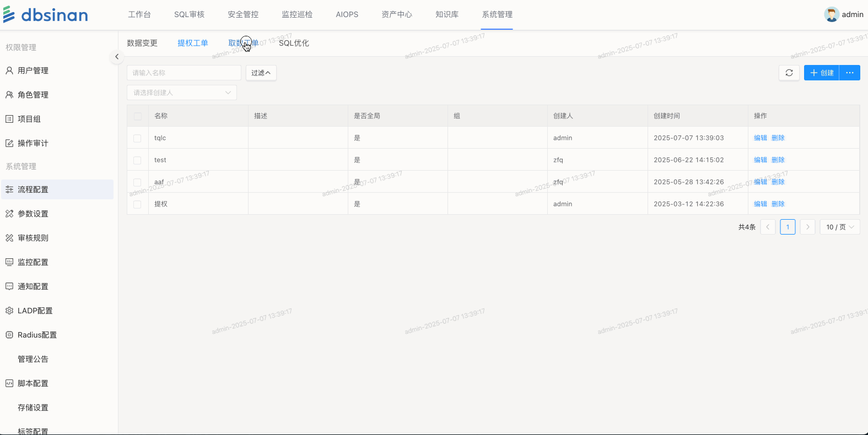Collapse the left sidebar with arrow
The height and width of the screenshot is (435, 868).
116,57
